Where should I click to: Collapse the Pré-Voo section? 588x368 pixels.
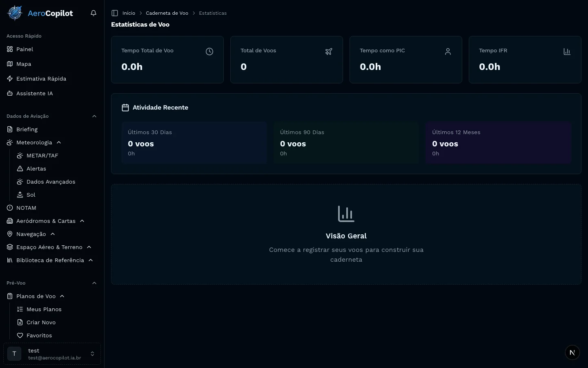tap(94, 283)
